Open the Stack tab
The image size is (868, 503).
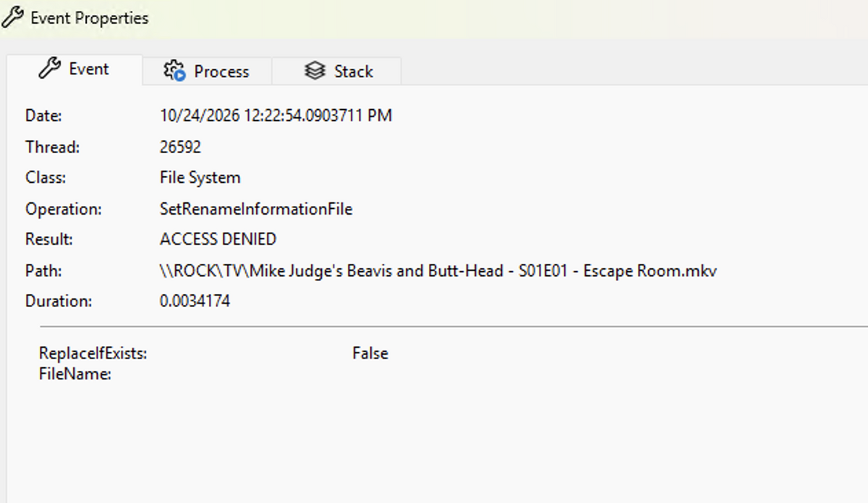(336, 72)
